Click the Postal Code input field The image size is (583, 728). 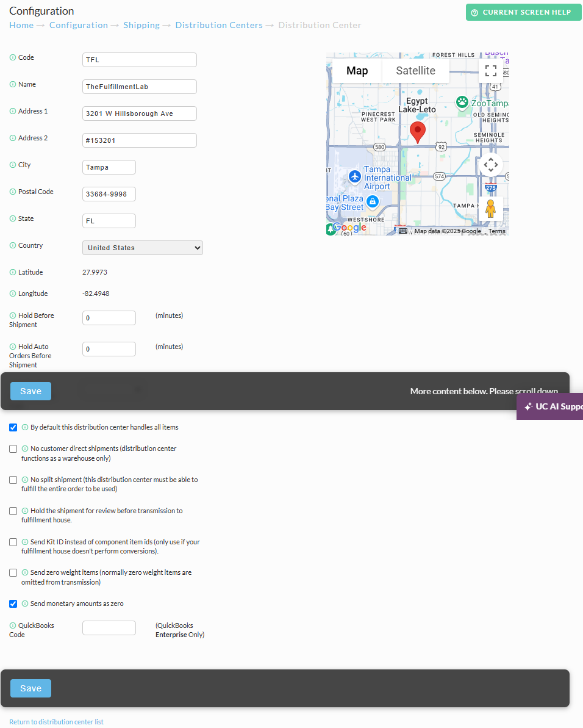coord(109,194)
